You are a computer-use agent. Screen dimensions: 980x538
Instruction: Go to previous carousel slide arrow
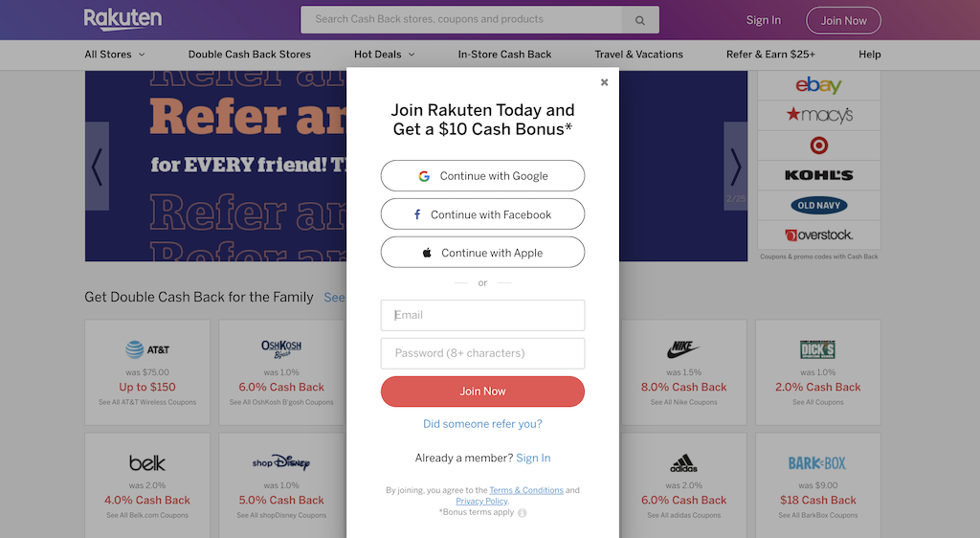97,167
